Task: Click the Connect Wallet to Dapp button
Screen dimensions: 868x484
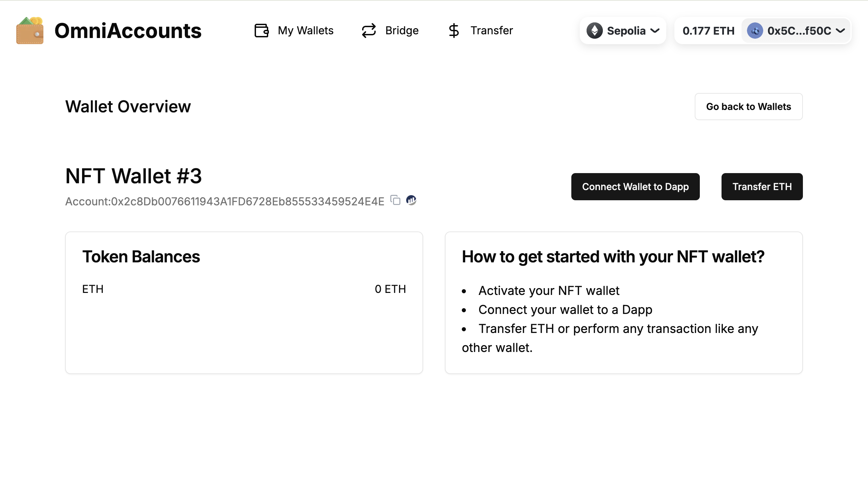Action: [x=635, y=186]
